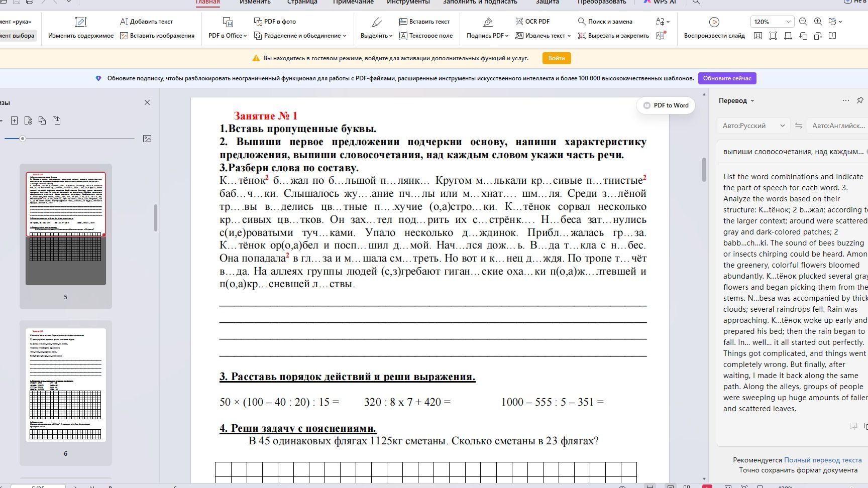Viewport: 868px width, 488px height.
Task: Switch to the 'Страница' ribbon tab
Action: (302, 2)
